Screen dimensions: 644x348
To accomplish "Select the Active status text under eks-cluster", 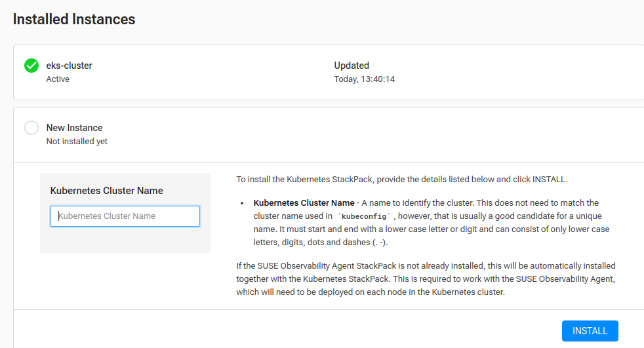I will pos(58,79).
